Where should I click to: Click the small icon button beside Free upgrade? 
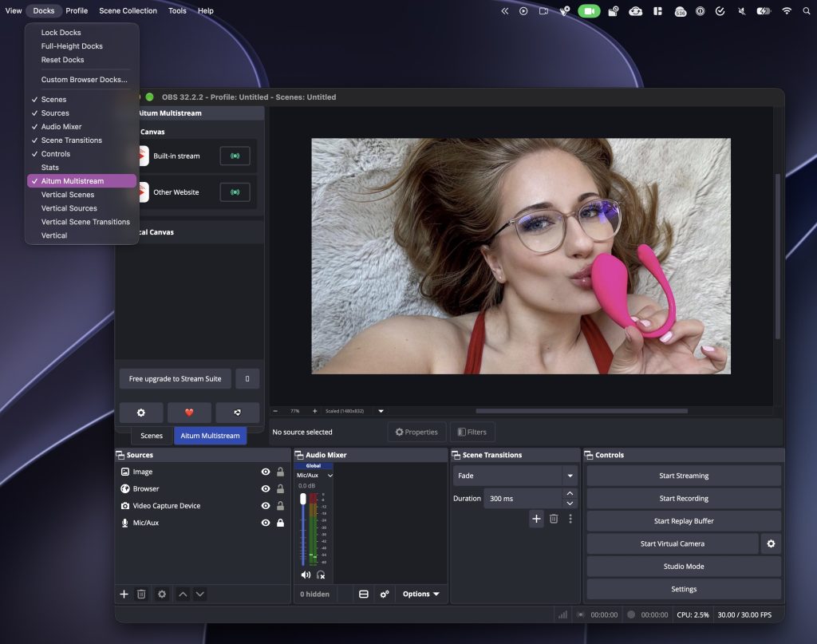247,379
